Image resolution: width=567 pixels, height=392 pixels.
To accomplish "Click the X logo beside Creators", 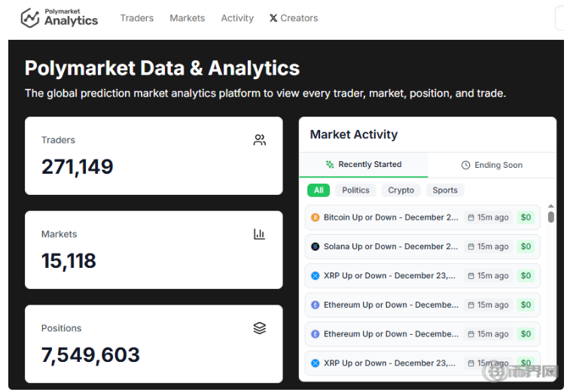I will click(x=273, y=18).
